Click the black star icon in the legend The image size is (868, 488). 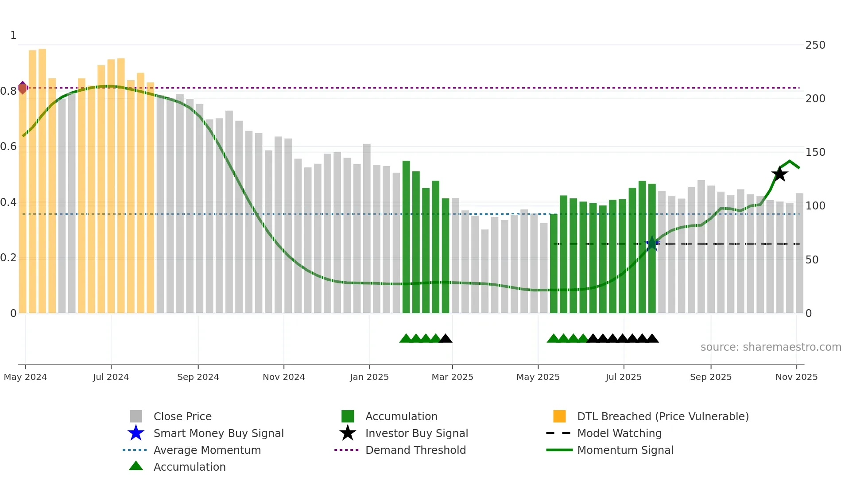point(348,433)
